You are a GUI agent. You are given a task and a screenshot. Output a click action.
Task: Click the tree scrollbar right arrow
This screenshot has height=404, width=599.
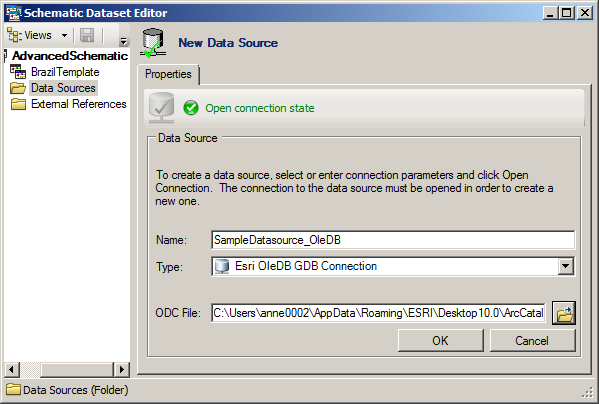[121, 369]
